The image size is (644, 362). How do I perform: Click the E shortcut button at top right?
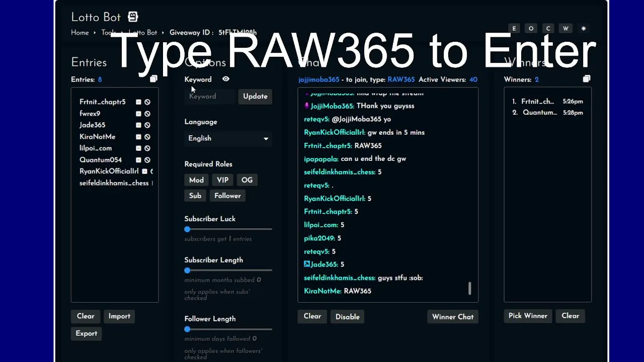[x=514, y=29]
